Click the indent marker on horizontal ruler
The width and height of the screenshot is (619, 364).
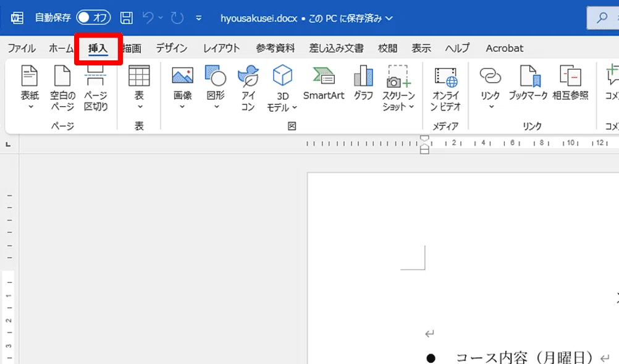[x=424, y=144]
